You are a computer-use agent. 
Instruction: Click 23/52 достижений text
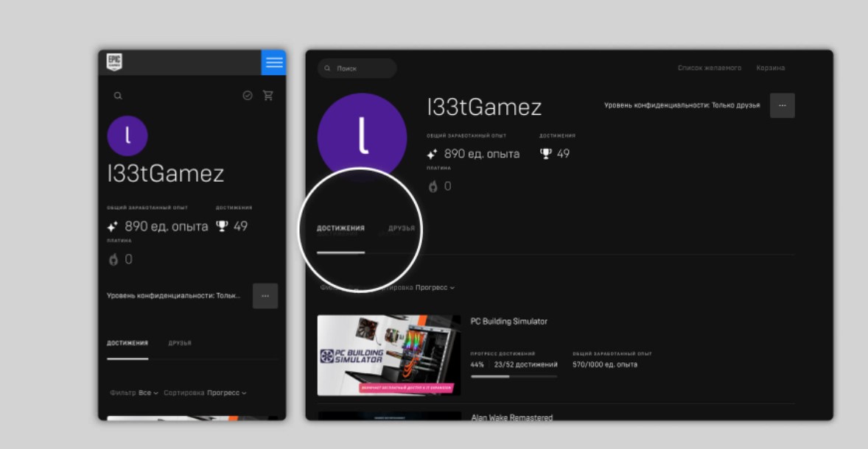point(526,364)
